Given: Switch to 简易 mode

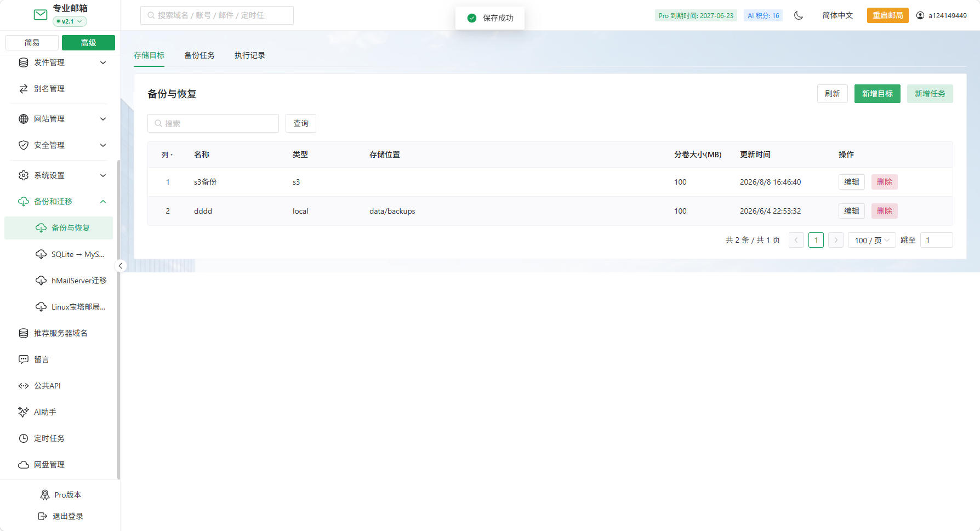Looking at the screenshot, I should 32,43.
